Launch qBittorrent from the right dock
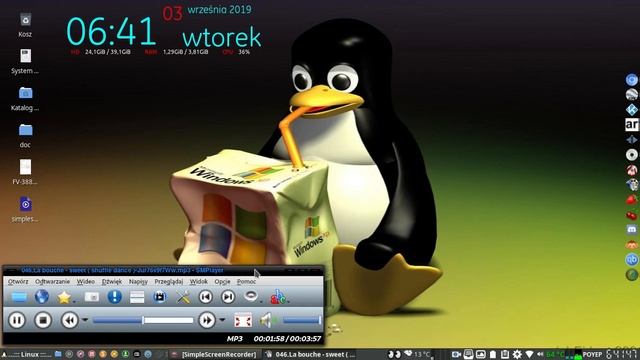 click(x=632, y=260)
